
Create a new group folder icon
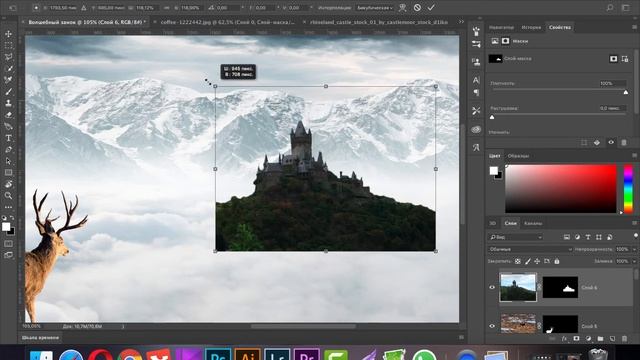pyautogui.click(x=600, y=339)
